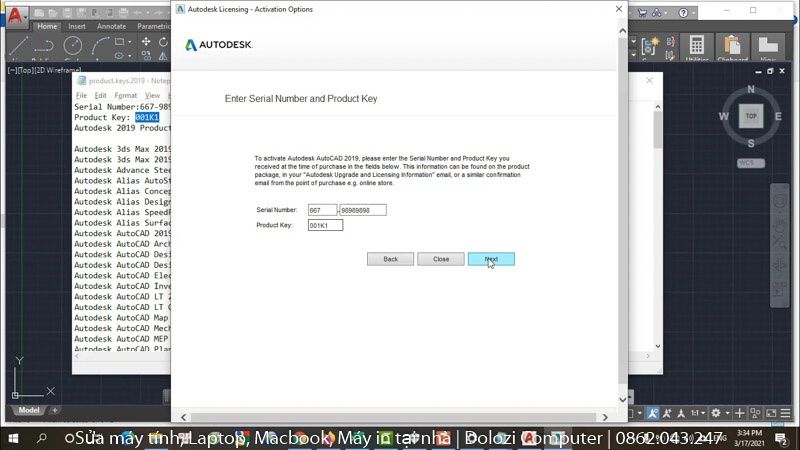Open the Windows Start menu
Screen dimensions: 800x450
pyautogui.click(x=13, y=438)
